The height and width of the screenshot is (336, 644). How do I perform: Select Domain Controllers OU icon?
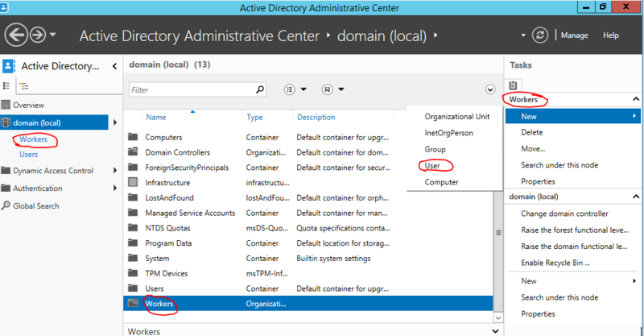pos(133,151)
